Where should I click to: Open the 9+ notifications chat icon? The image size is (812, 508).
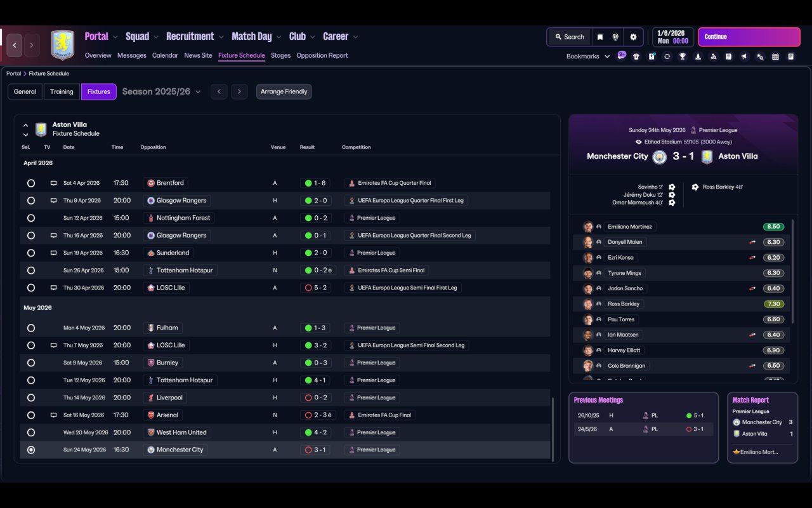(x=622, y=55)
